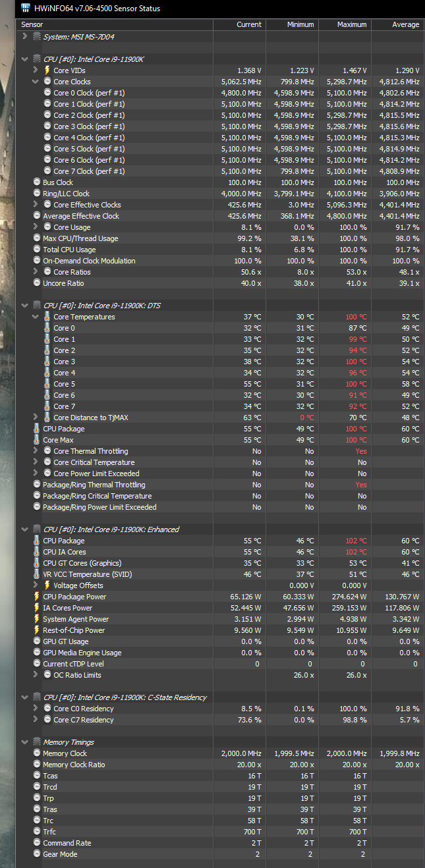
Task: Click the IA Cores Power lightning icon
Action: pos(36,608)
